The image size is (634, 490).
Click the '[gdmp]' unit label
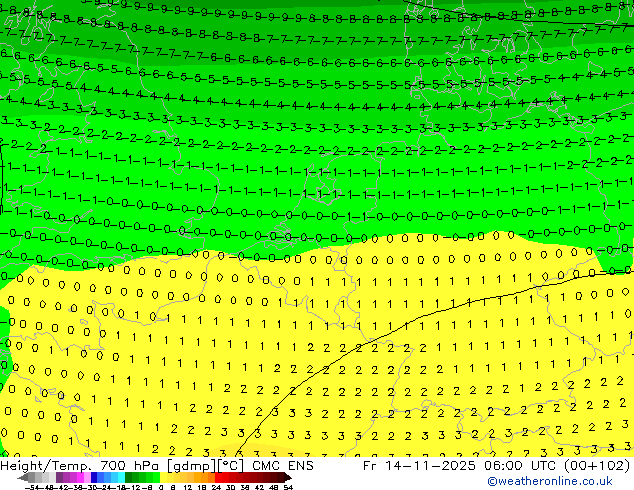coord(192,466)
